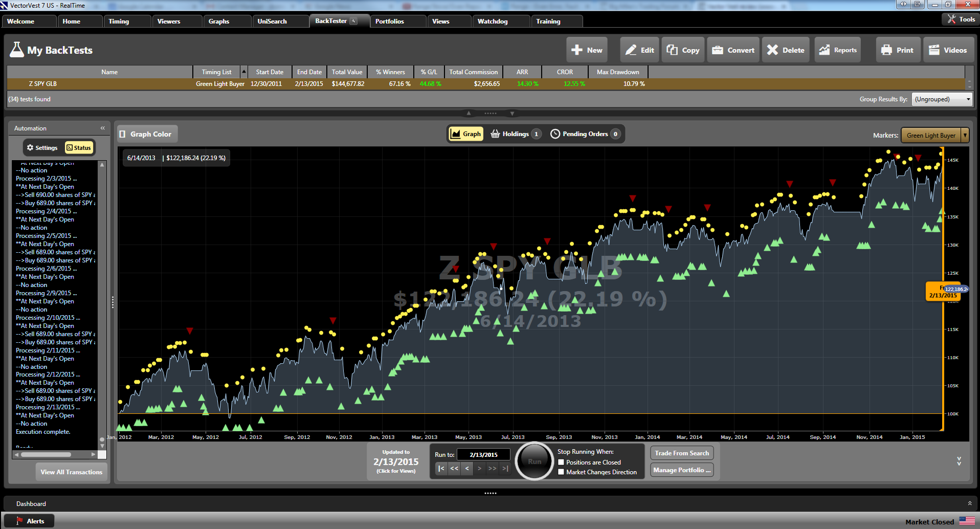
Task: Sort by the Max Drawdown column header
Action: tap(618, 72)
